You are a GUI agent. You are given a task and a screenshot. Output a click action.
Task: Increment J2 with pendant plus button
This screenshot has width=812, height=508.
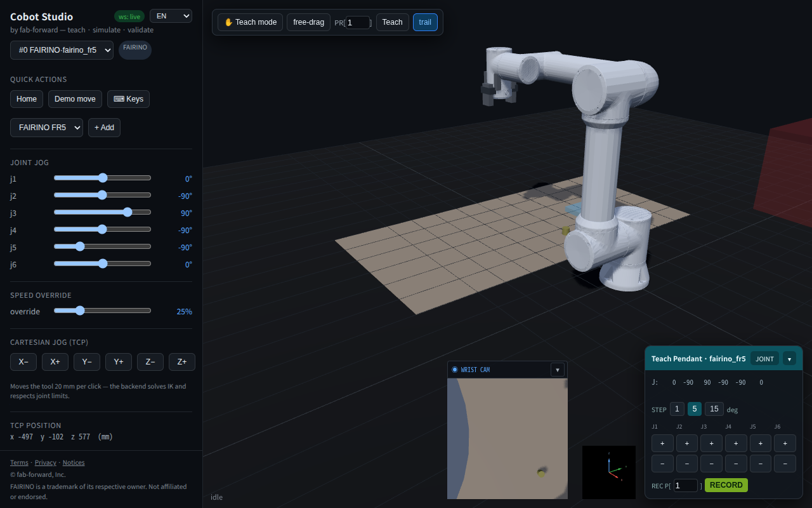click(x=687, y=443)
